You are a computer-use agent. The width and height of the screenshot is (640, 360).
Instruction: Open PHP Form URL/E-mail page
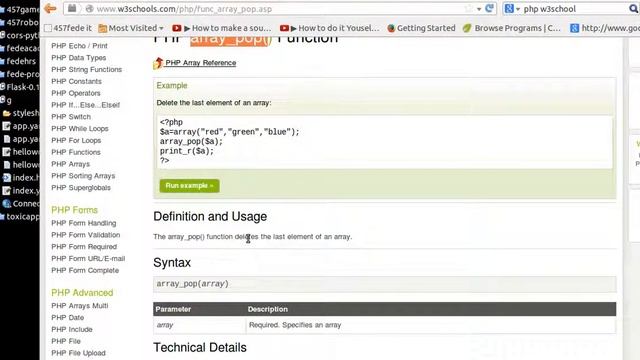point(88,259)
